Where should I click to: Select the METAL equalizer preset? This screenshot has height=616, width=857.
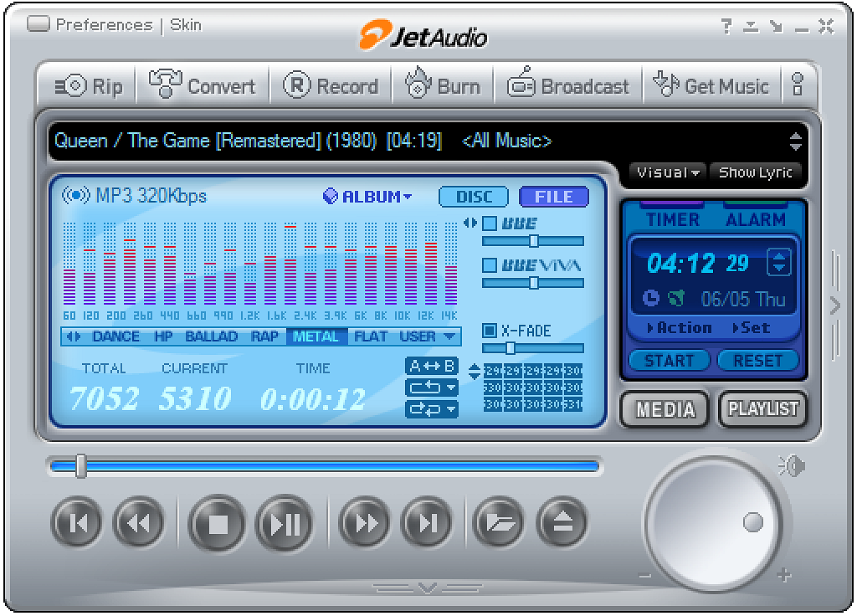point(316,336)
